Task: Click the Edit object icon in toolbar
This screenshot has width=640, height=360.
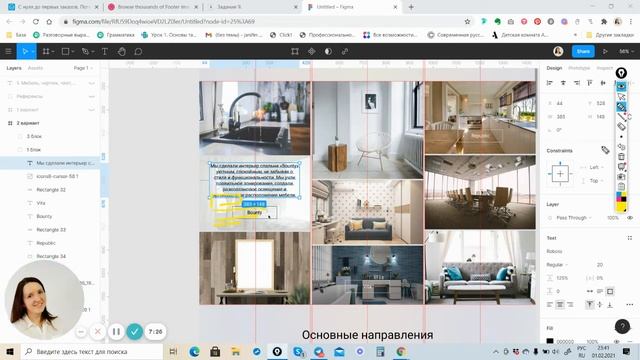Action: click(x=295, y=51)
